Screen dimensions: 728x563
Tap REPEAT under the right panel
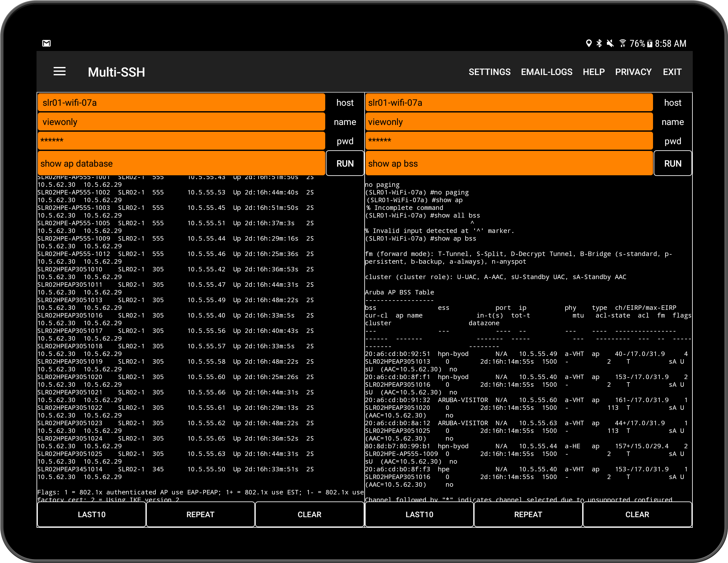pyautogui.click(x=528, y=514)
